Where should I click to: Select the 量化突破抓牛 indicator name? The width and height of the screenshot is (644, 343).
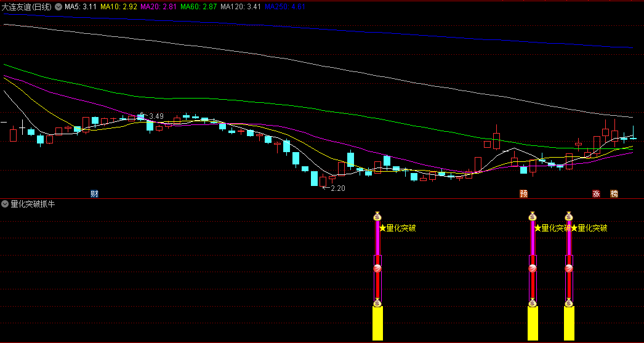tap(33, 204)
